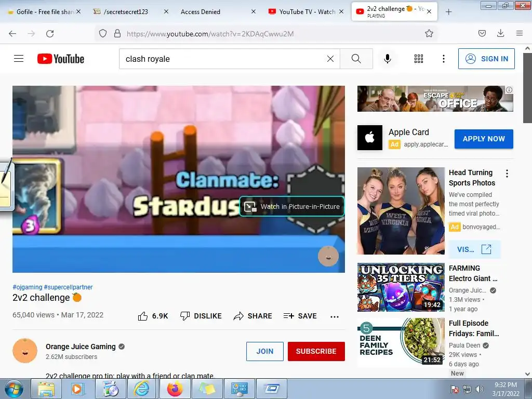Open Windows Start menu
532x399 pixels.
pos(14,389)
